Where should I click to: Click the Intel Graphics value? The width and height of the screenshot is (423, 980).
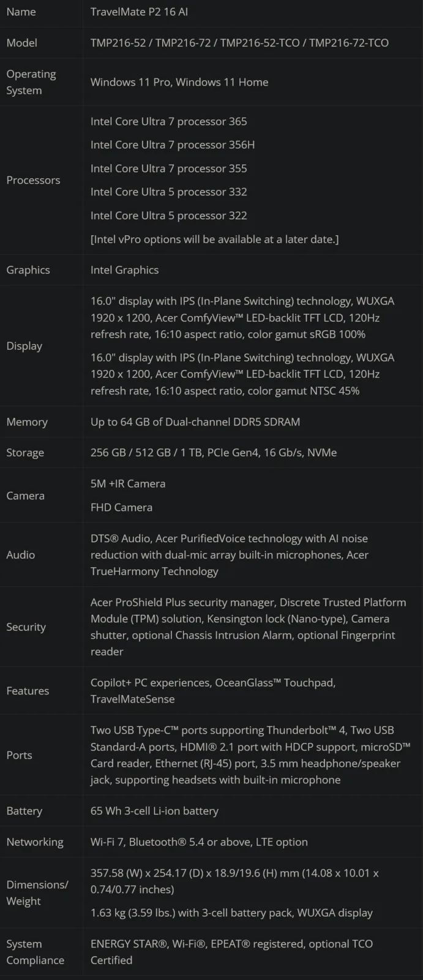coord(124,270)
